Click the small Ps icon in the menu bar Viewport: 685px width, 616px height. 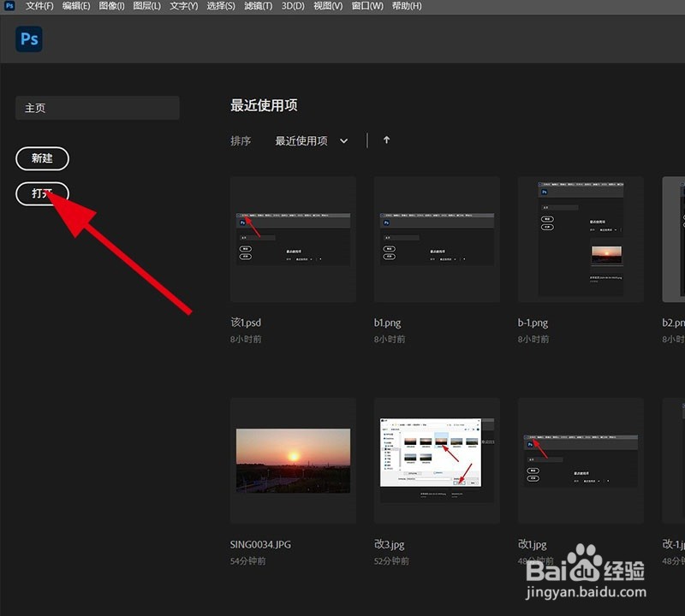[9, 6]
